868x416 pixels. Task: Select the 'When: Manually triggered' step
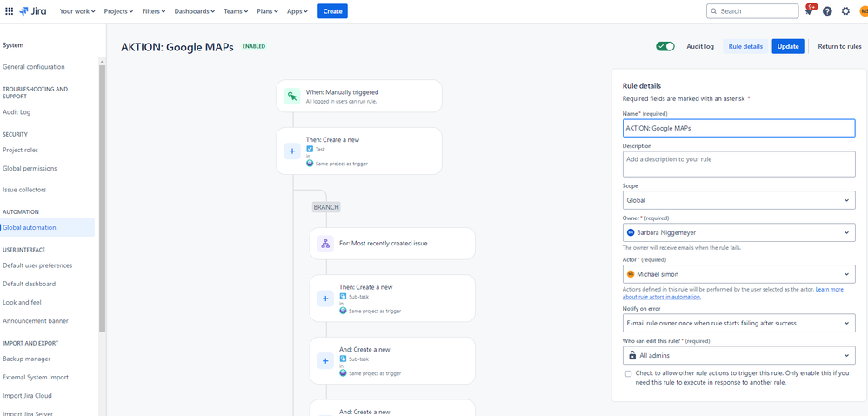click(x=359, y=96)
